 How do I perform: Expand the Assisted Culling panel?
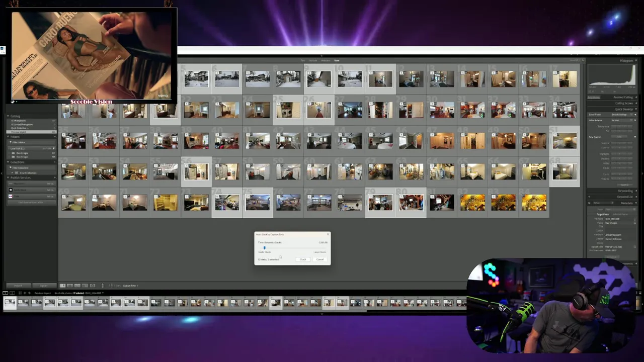point(635,97)
